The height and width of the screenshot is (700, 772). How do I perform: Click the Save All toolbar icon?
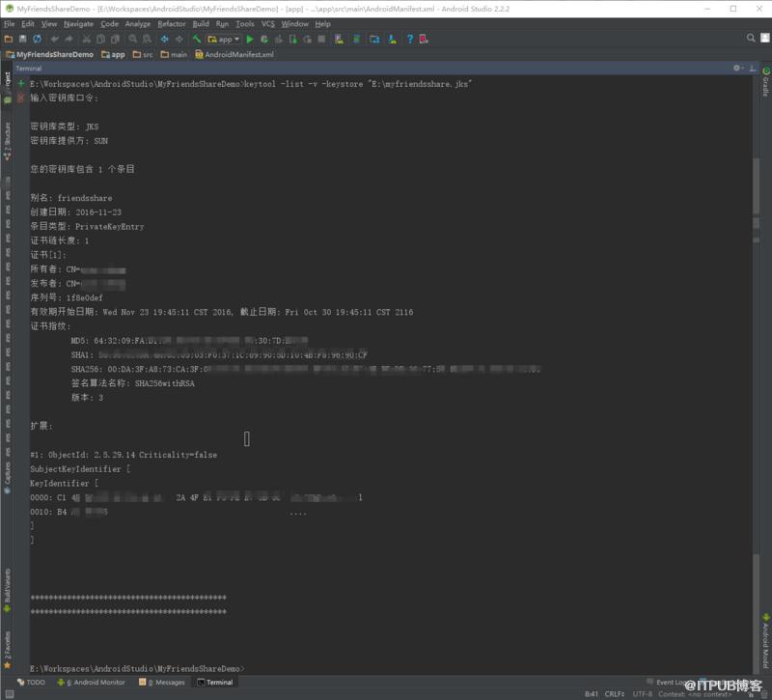pyautogui.click(x=22, y=39)
